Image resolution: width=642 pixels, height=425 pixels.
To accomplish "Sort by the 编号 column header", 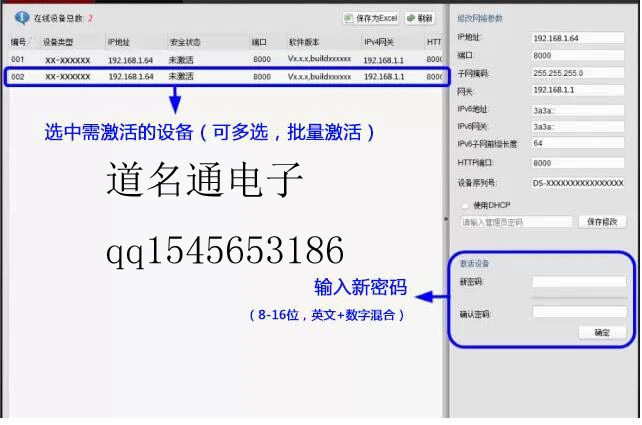I will [x=21, y=42].
